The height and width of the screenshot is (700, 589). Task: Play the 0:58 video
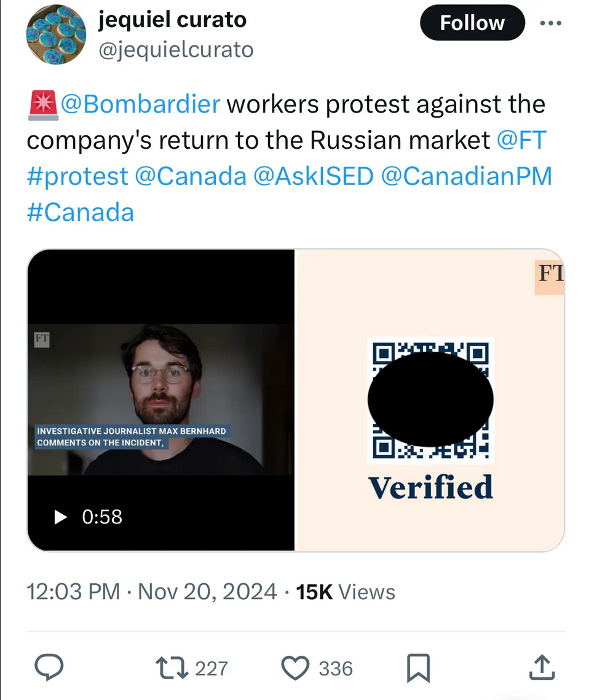point(61,517)
